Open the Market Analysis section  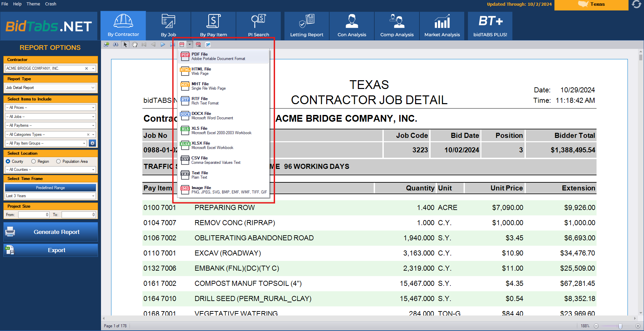[x=442, y=26]
